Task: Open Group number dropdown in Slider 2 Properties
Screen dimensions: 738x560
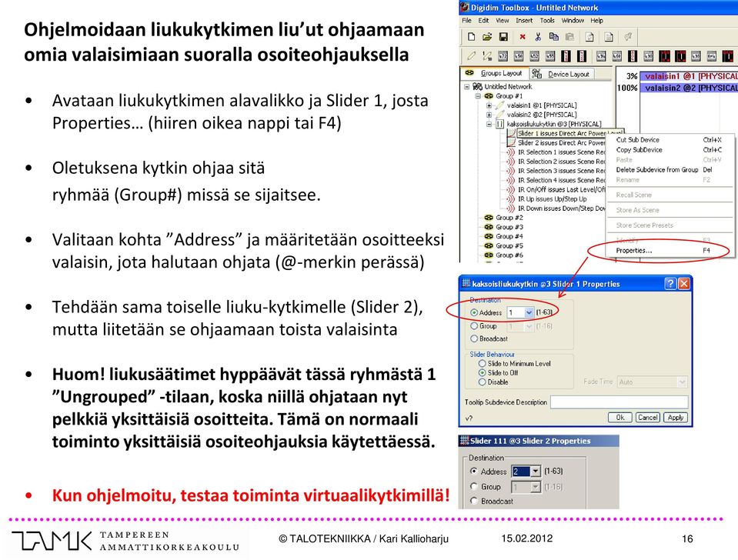Action: coord(536,487)
